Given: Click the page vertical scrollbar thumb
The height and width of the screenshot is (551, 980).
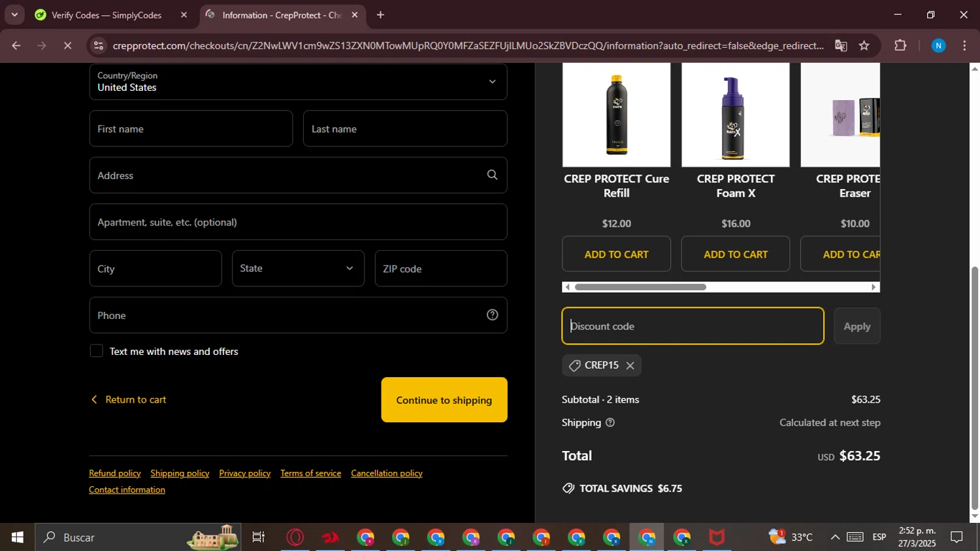Looking at the screenshot, I should [975, 388].
